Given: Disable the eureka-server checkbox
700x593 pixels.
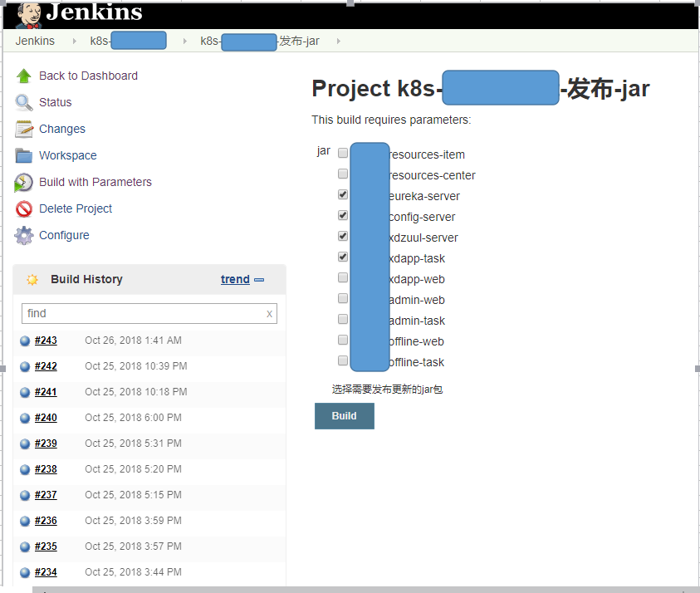Looking at the screenshot, I should 342,194.
